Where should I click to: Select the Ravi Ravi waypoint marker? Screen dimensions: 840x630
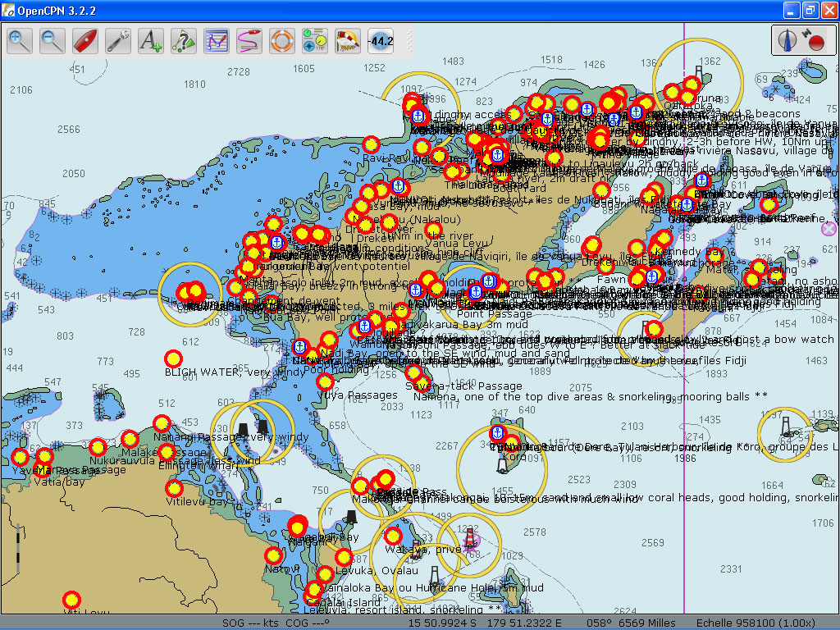(371, 144)
